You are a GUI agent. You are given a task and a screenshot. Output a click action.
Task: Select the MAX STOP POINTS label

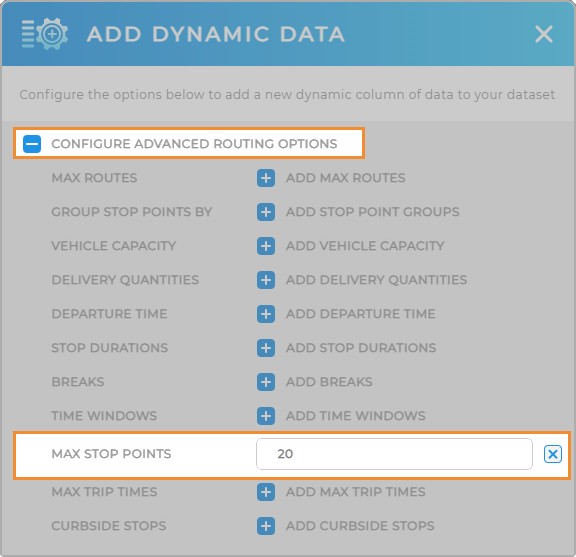point(111,454)
